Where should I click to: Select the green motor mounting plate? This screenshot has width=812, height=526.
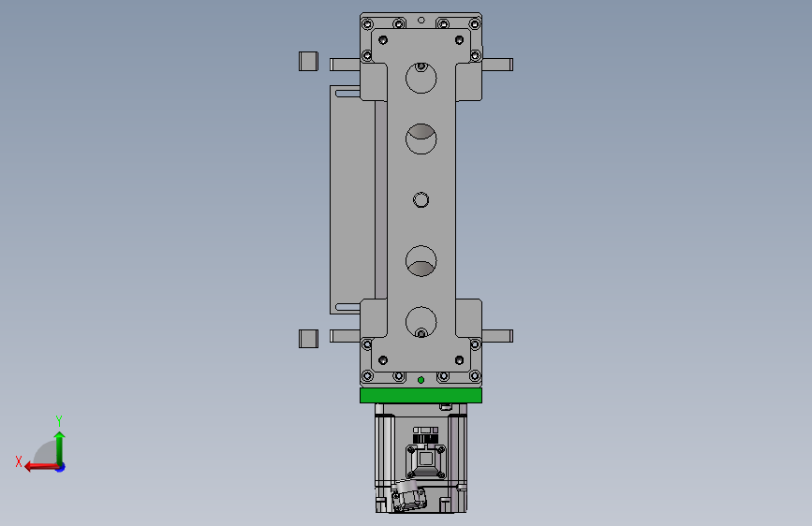tap(421, 396)
